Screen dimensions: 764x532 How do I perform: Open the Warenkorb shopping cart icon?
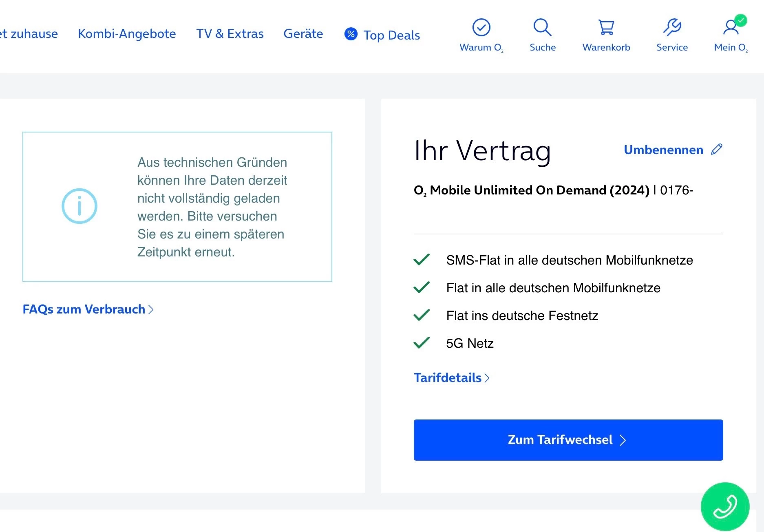(606, 27)
